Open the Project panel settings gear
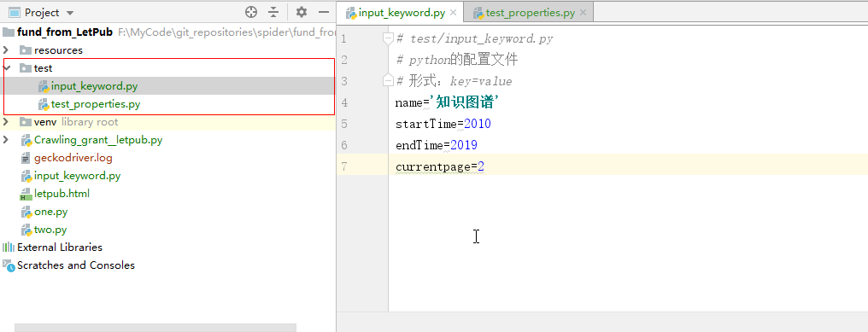Image resolution: width=868 pixels, height=332 pixels. (301, 12)
